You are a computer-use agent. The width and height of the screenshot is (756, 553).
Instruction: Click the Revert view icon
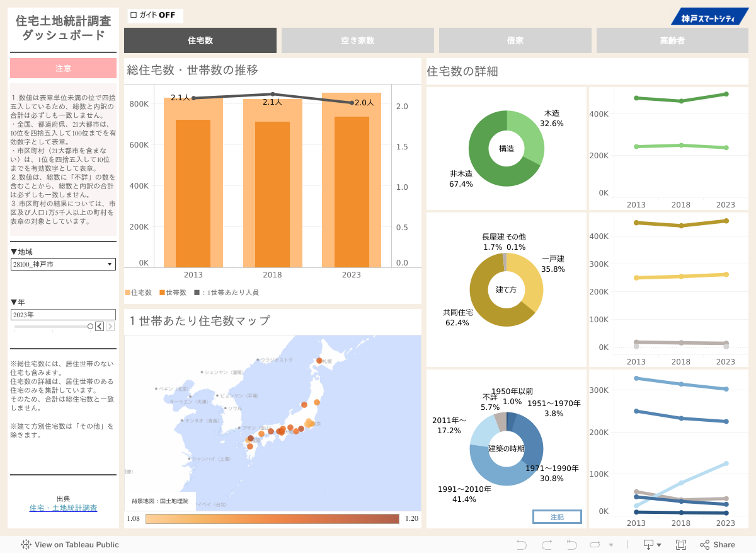pyautogui.click(x=571, y=544)
